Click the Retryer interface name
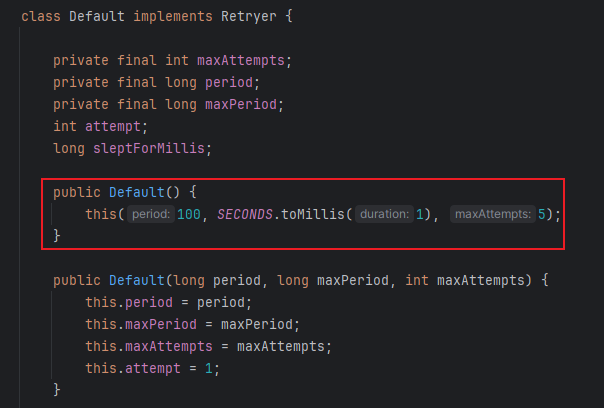This screenshot has width=604, height=408. pyautogui.click(x=248, y=17)
